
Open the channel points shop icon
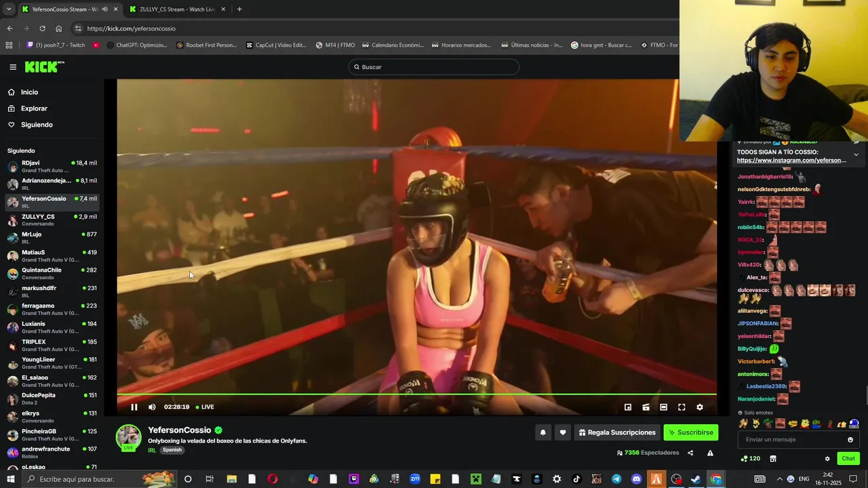[x=772, y=459]
